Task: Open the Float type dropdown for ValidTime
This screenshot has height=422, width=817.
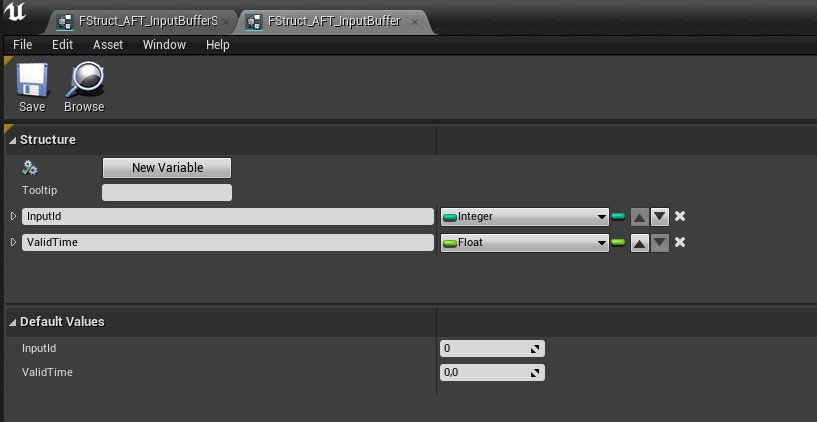Action: (x=525, y=243)
